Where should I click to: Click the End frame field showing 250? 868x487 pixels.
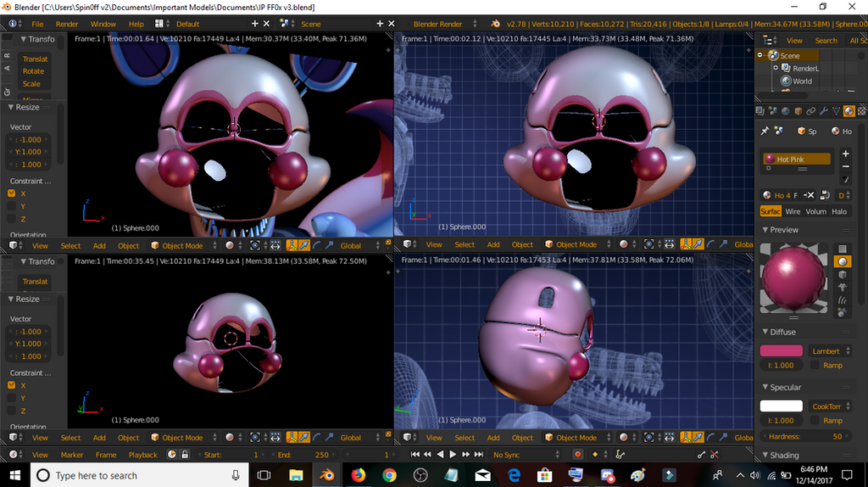(303, 454)
